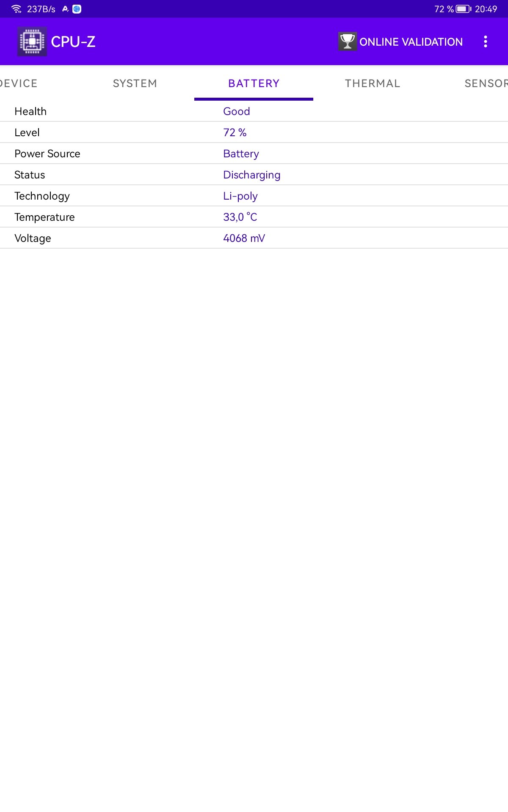The width and height of the screenshot is (508, 812).
Task: Tap the battery icon in status bar
Action: [464, 9]
